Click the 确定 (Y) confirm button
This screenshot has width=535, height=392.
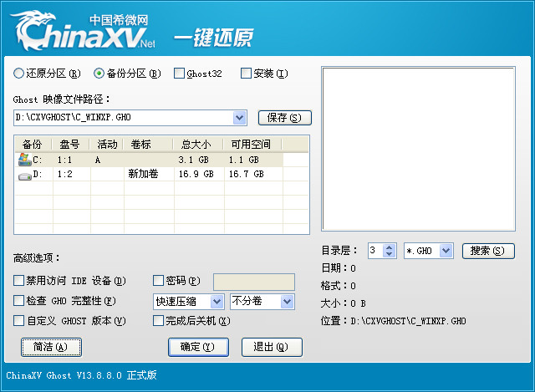coord(198,348)
